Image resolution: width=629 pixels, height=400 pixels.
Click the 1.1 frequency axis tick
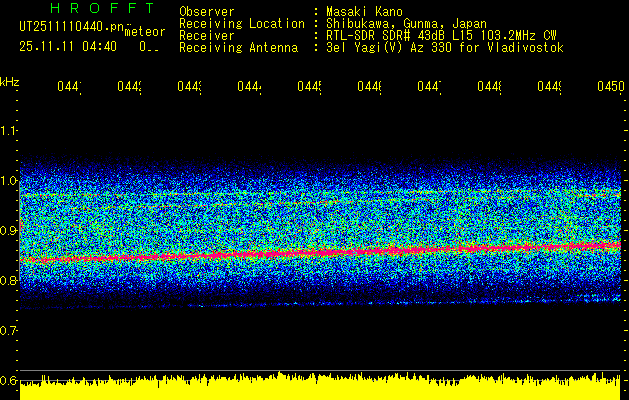pyautogui.click(x=9, y=131)
